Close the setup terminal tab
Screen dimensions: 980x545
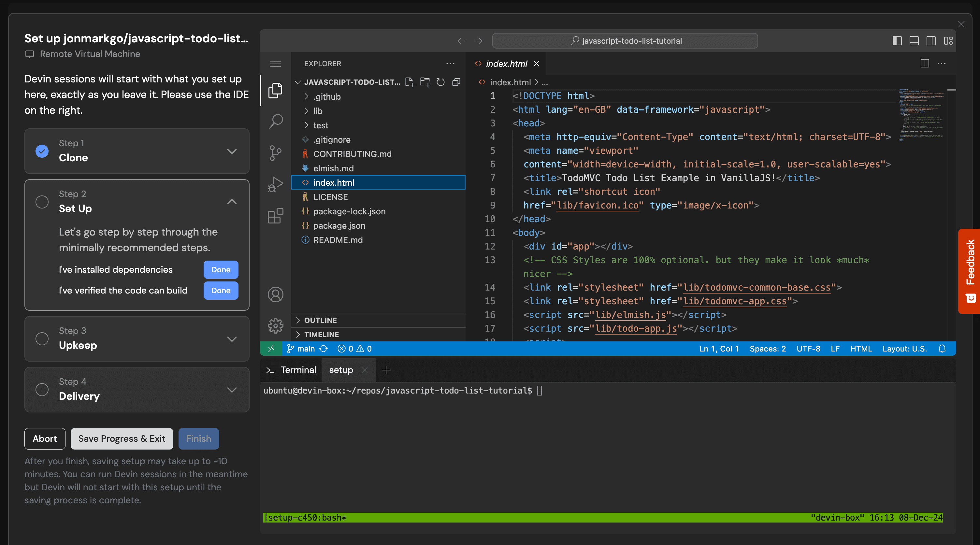pyautogui.click(x=365, y=370)
